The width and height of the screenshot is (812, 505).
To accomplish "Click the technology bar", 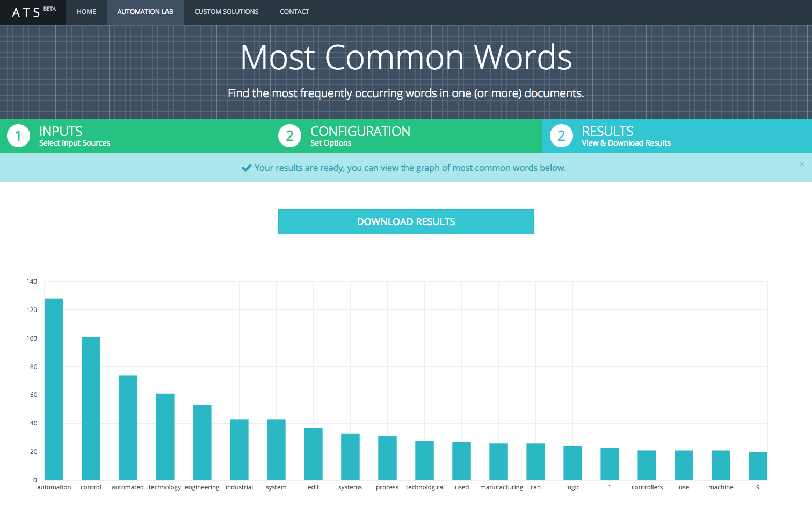I will coord(165,437).
